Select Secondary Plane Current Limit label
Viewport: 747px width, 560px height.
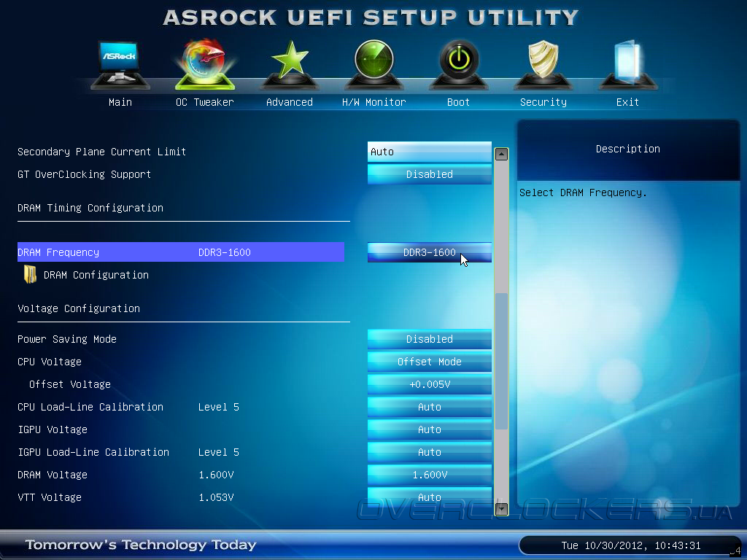tap(101, 152)
